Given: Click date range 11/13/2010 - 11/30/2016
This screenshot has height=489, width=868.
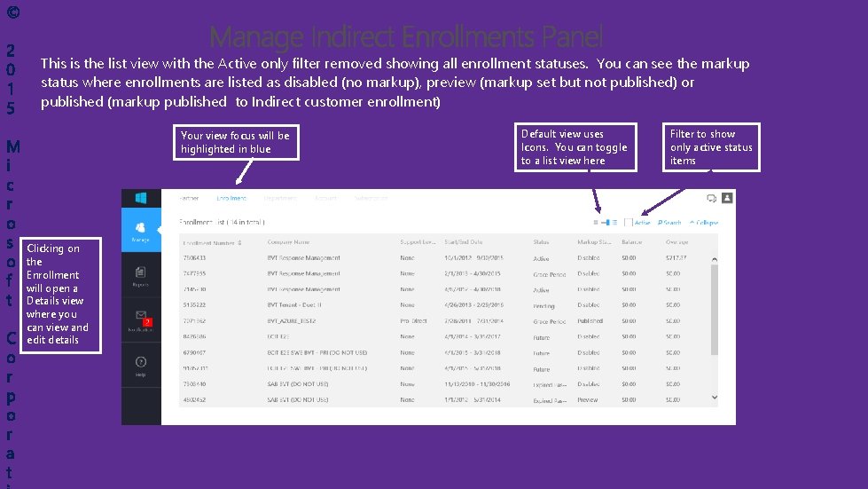Looking at the screenshot, I should click(477, 384).
